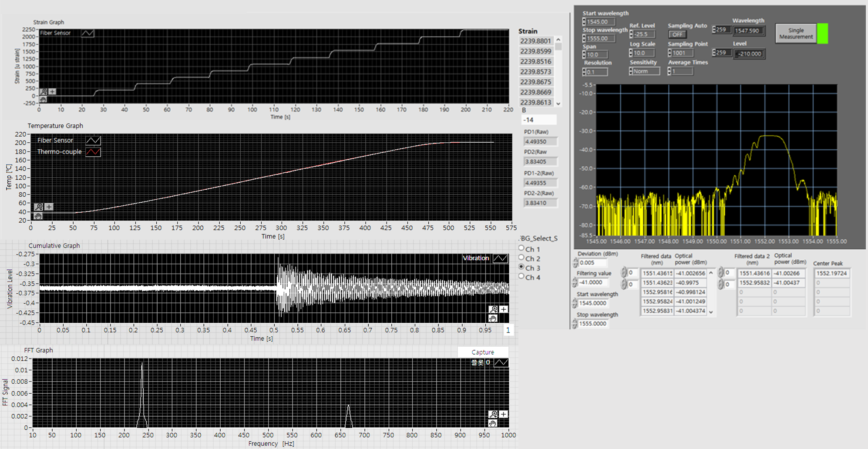This screenshot has height=449, width=868.
Task: Click the green status indicator beside Single Measurement
Action: pyautogui.click(x=822, y=34)
